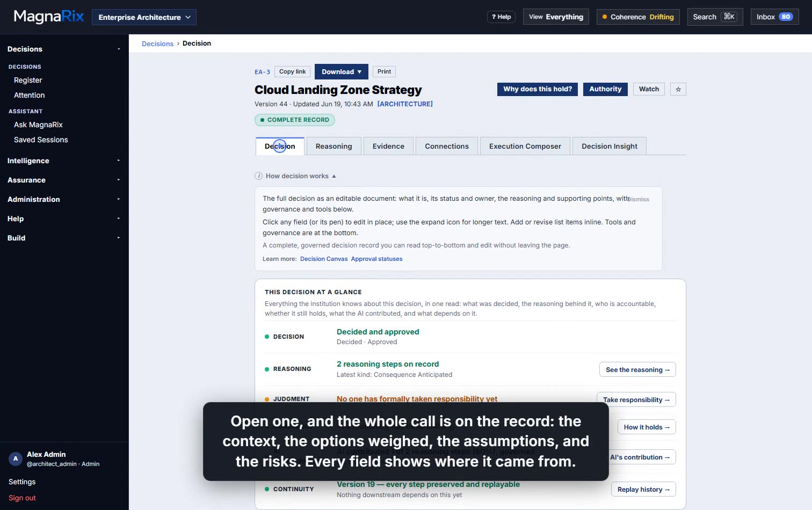Open the Authority button

(605, 89)
